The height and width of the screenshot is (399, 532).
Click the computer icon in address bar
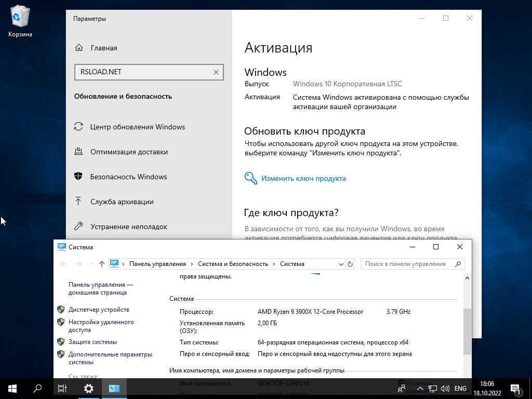point(114,263)
